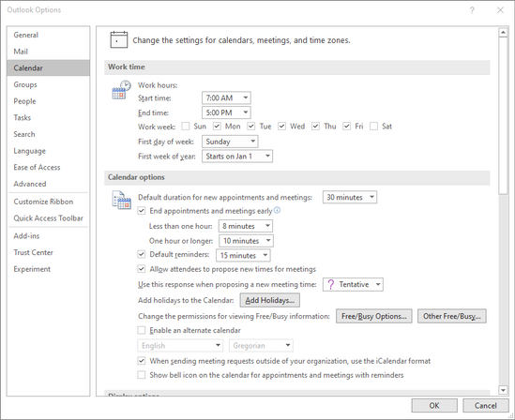Click the vertical scrollbar thumb

tap(503, 116)
